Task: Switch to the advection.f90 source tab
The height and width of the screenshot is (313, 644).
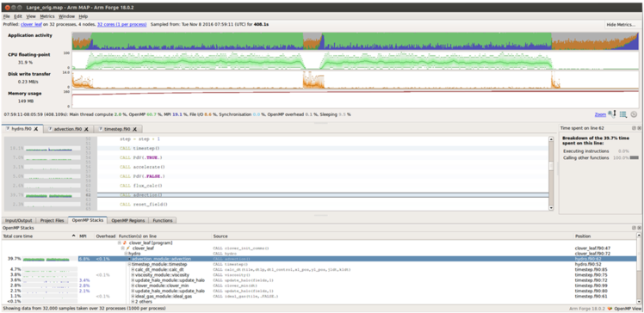Action: (68, 129)
